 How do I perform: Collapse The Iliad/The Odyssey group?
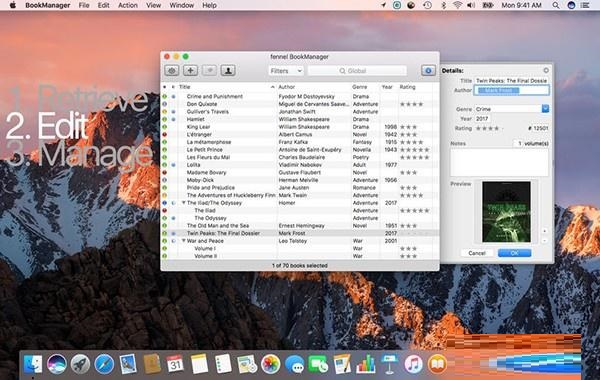pyautogui.click(x=184, y=203)
